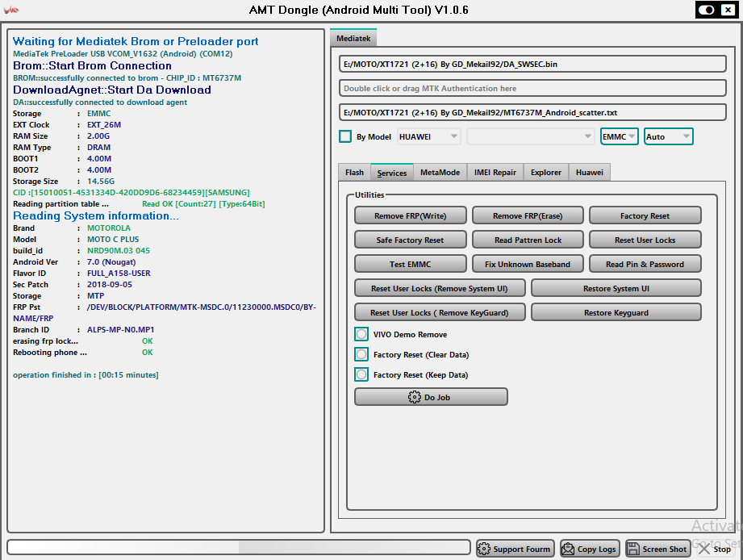Click the gear icon on Do Job
Image resolution: width=743 pixels, height=560 pixels.
point(414,397)
